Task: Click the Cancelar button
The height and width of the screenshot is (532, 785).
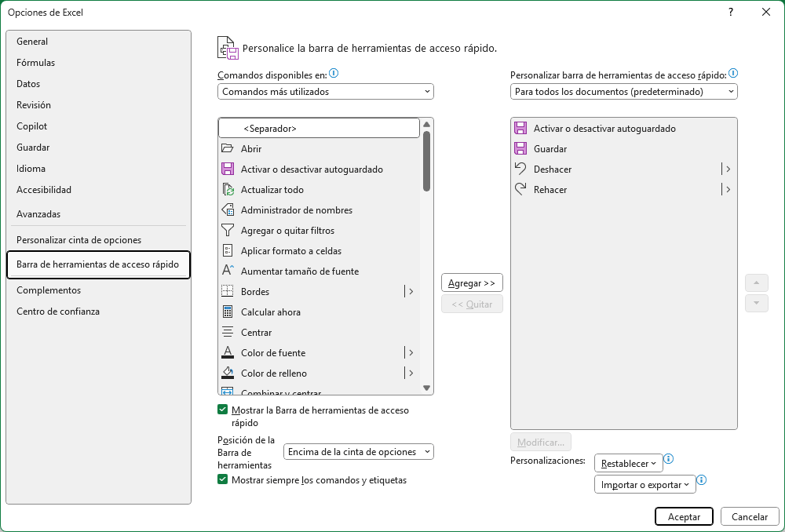Action: [750, 516]
